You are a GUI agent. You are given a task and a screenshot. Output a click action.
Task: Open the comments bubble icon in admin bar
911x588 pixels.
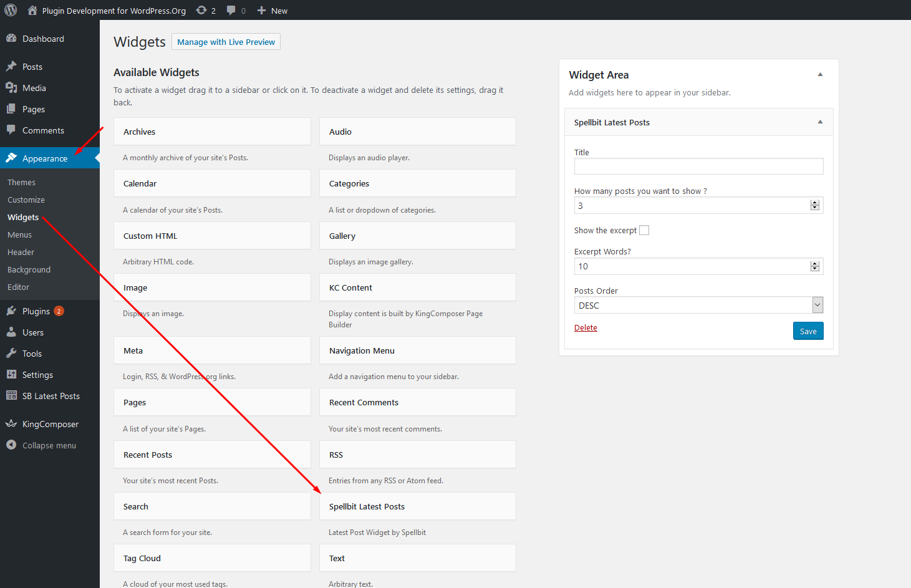coord(231,11)
